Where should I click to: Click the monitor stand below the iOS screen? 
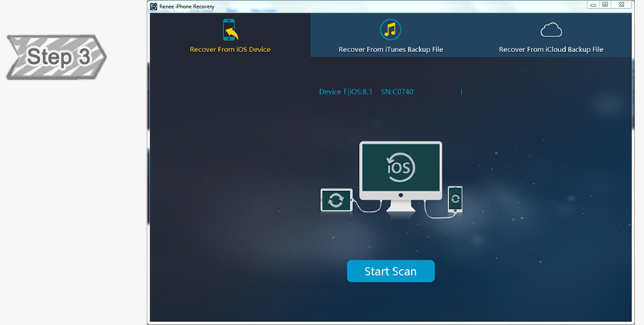click(x=401, y=205)
